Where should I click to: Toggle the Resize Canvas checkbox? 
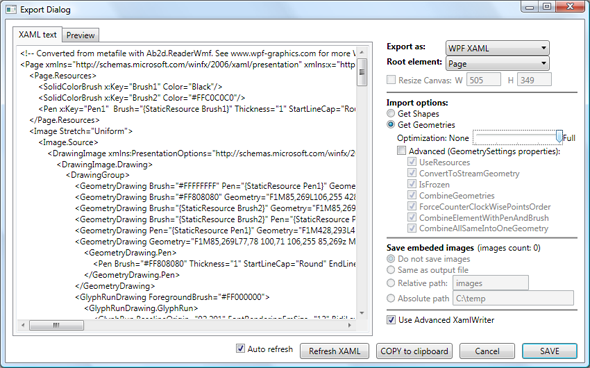(391, 80)
